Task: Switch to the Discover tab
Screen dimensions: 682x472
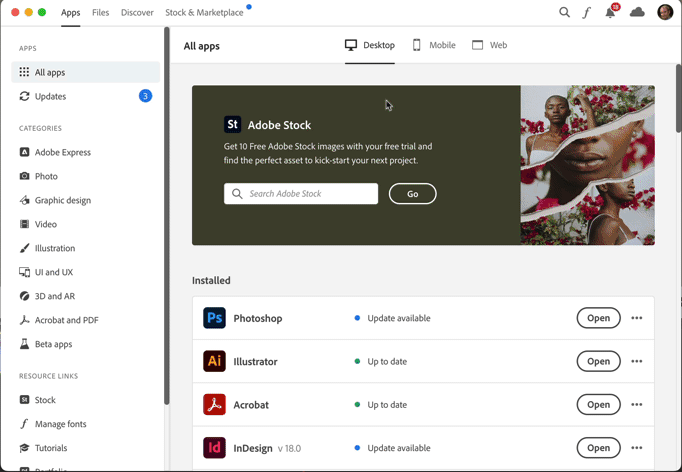Action: click(137, 13)
